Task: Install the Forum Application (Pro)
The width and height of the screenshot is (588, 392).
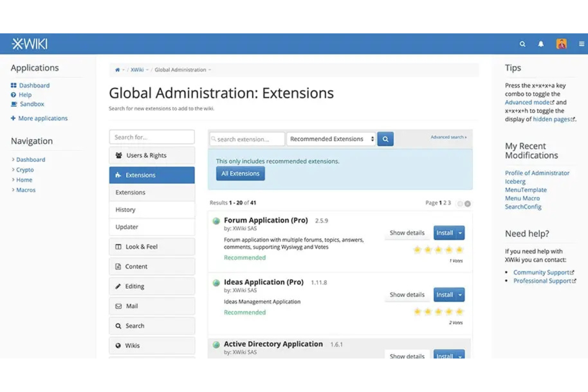Action: point(445,233)
